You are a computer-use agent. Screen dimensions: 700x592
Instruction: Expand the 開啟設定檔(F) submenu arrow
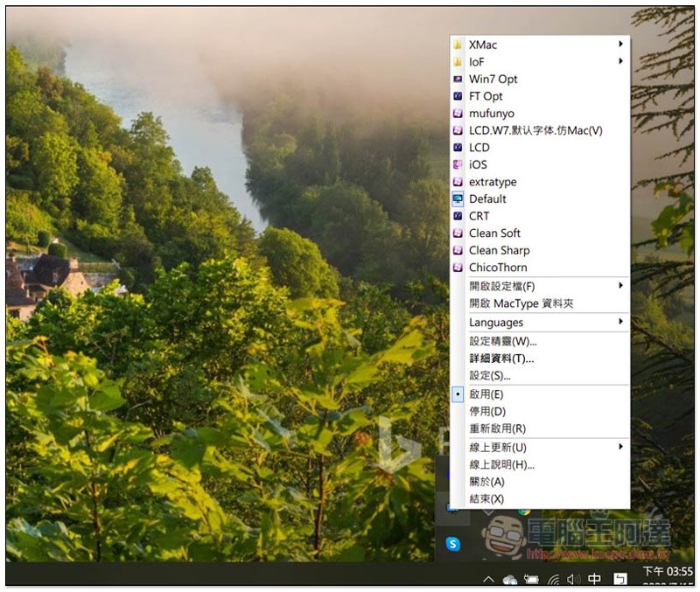pos(620,286)
